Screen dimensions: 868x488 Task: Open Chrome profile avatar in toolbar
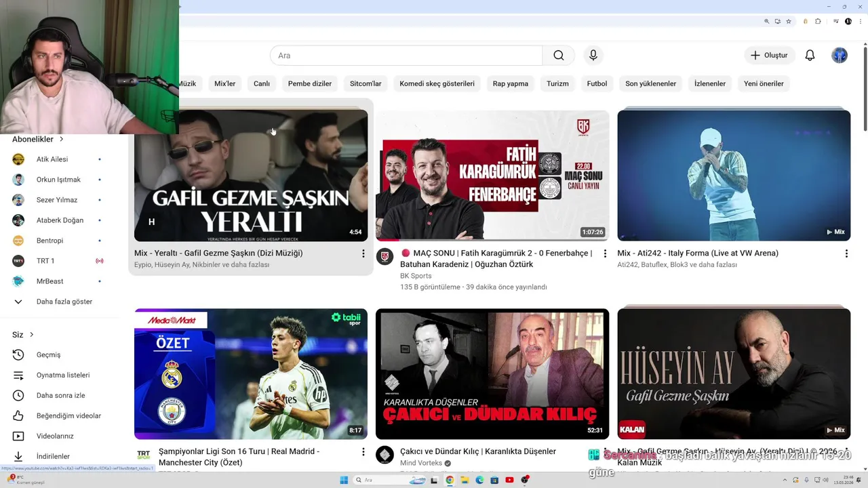(x=848, y=21)
